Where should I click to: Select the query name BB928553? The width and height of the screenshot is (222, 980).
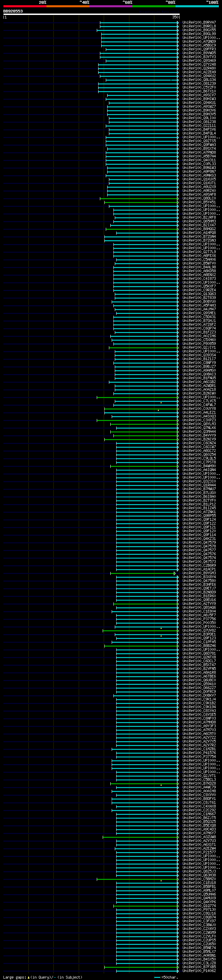13,11
